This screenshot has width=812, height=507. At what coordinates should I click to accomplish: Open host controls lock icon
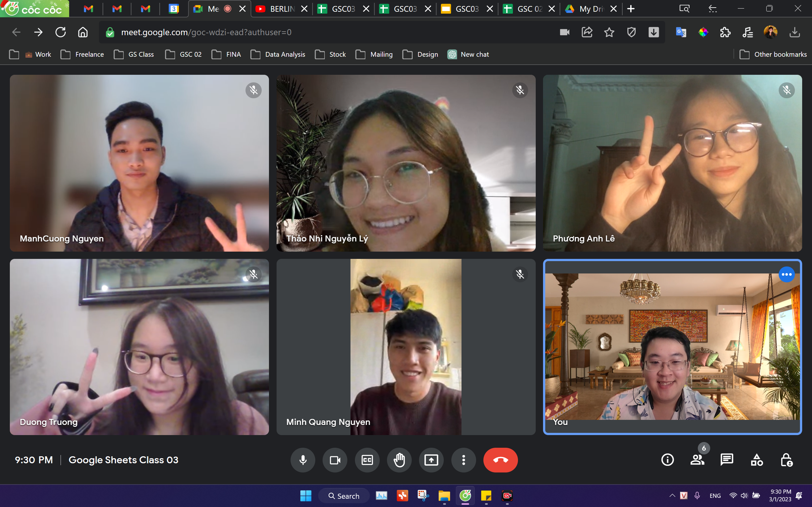786,460
